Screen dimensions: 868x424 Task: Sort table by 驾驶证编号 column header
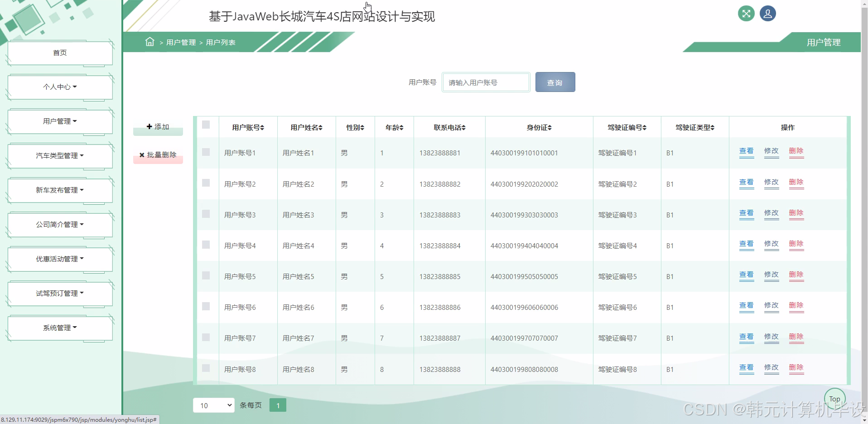[627, 128]
